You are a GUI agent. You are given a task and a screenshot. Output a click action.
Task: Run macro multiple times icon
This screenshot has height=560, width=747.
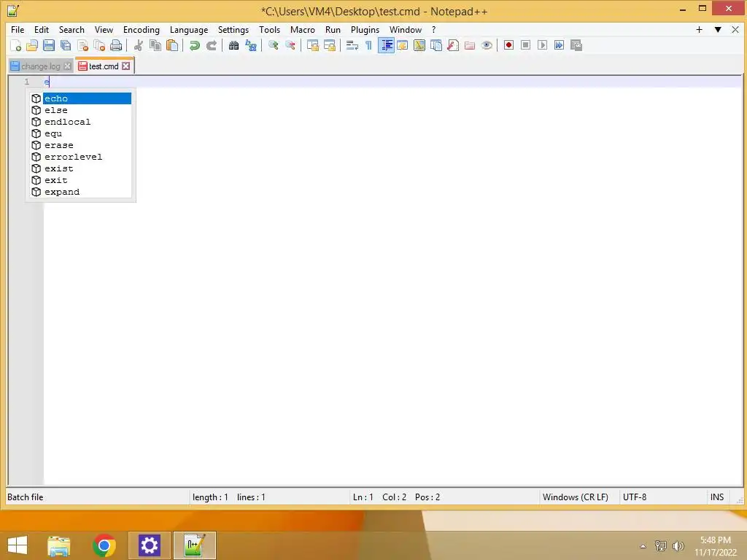click(559, 45)
